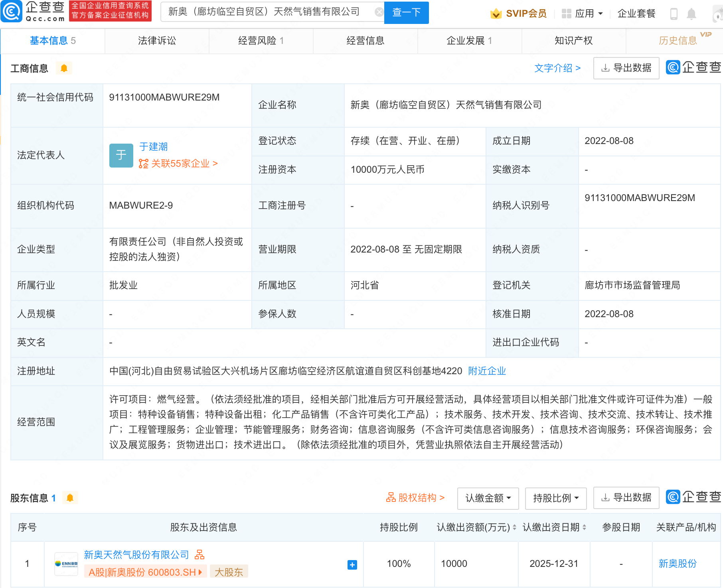Click the bell icon beside 工商信息

click(64, 68)
